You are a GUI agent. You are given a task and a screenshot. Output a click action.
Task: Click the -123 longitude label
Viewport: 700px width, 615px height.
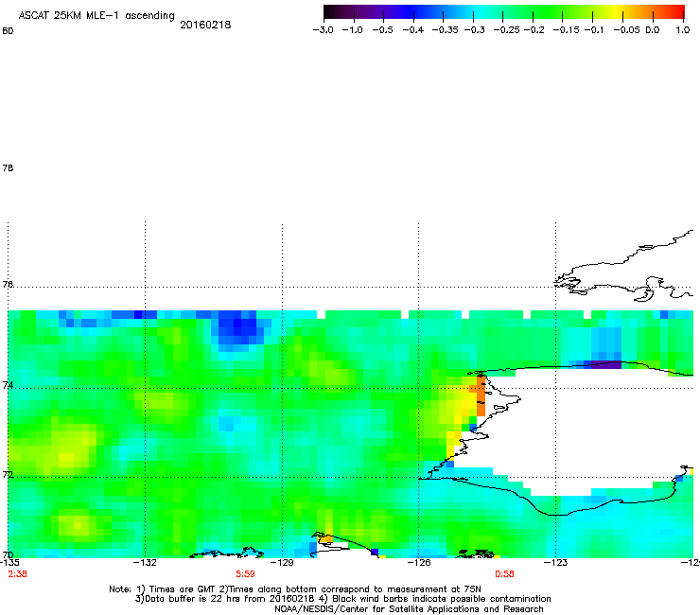coord(555,563)
